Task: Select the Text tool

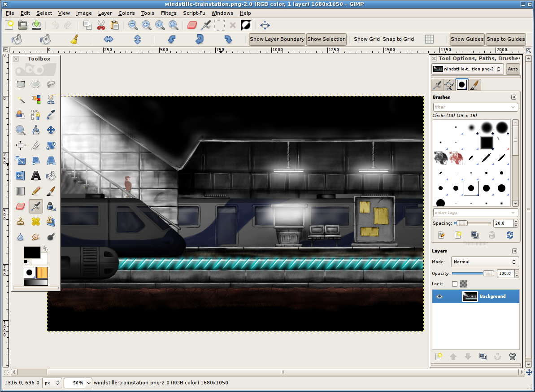Action: [x=35, y=175]
